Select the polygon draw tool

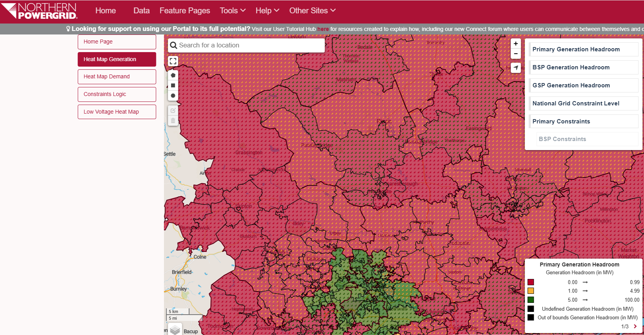pyautogui.click(x=173, y=75)
